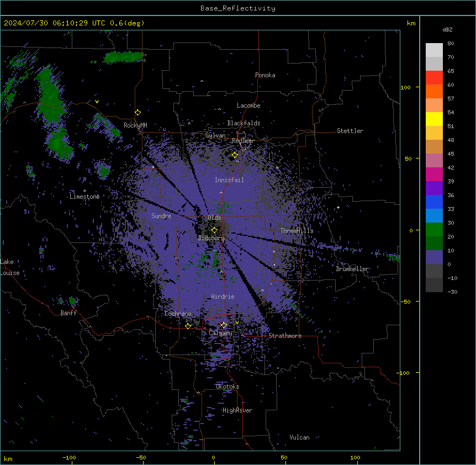Click the Calgary city label

click(221, 333)
